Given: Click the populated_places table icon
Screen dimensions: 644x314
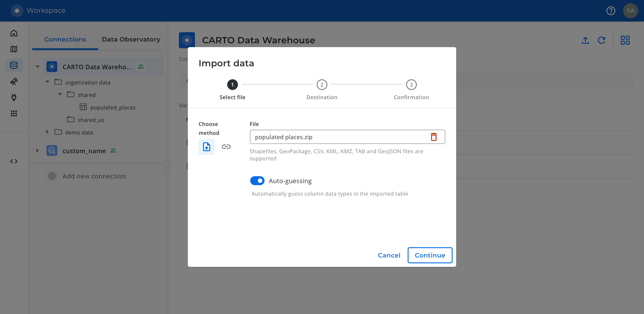Looking at the screenshot, I should point(83,107).
